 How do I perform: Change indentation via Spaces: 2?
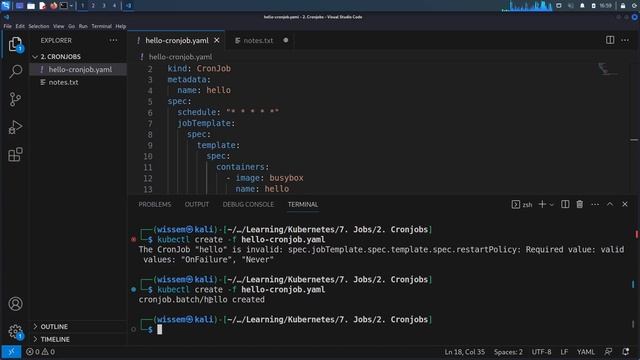point(508,351)
